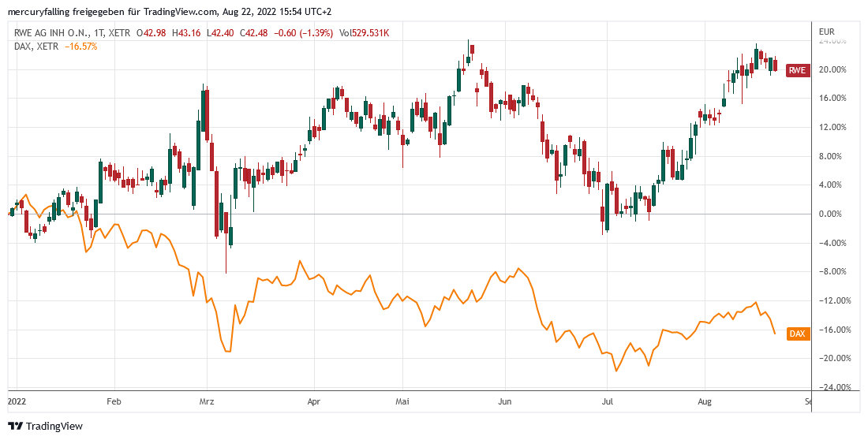Click the −8.00% level on price scale
Screen dimensions: 868x440
click(x=833, y=272)
